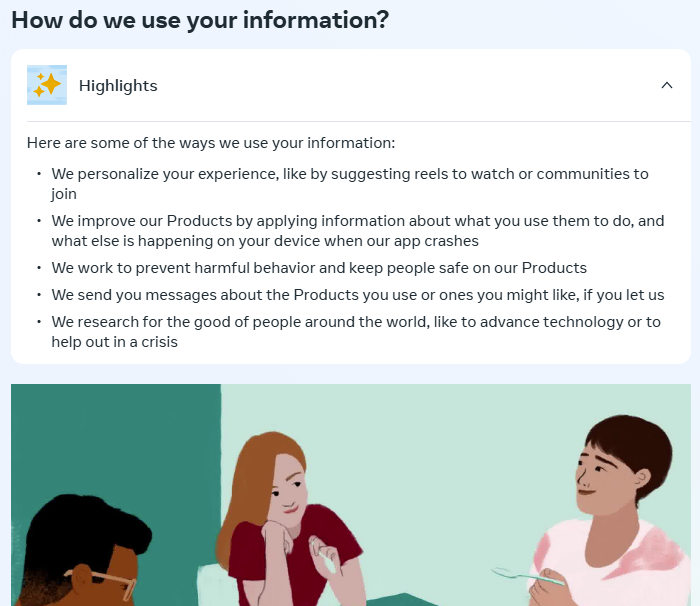Click the 'prevent harmful behavior' bullet text
The image size is (700, 606).
pos(319,268)
